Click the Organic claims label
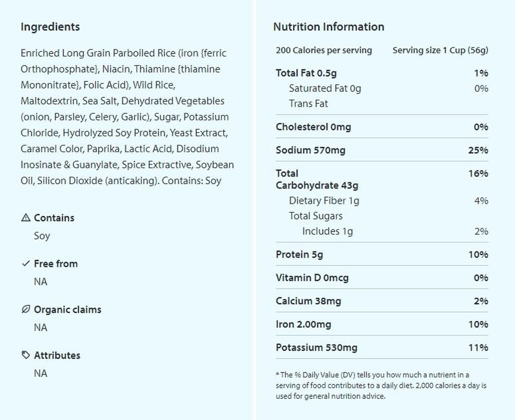 68,309
